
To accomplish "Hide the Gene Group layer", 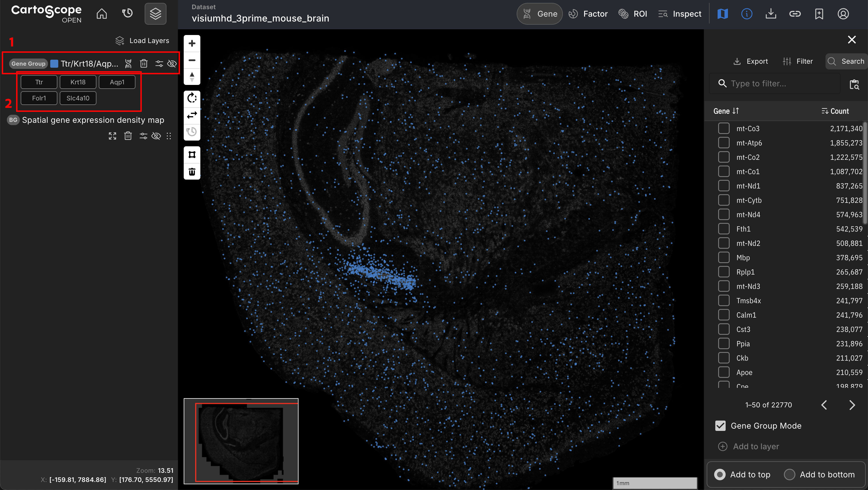I will (x=172, y=64).
